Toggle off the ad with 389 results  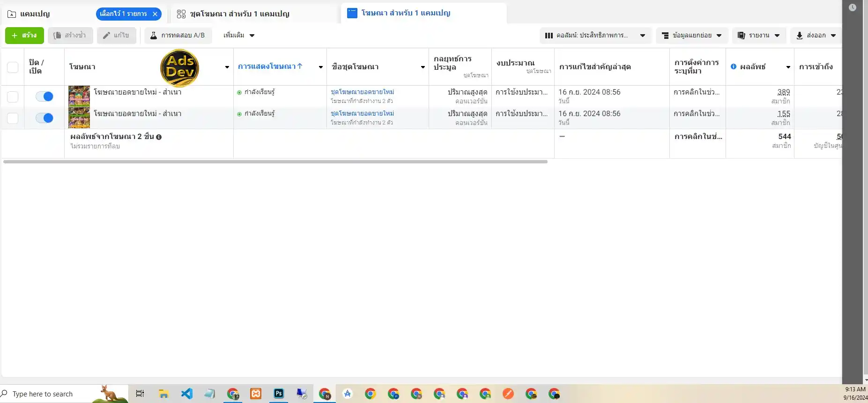45,96
